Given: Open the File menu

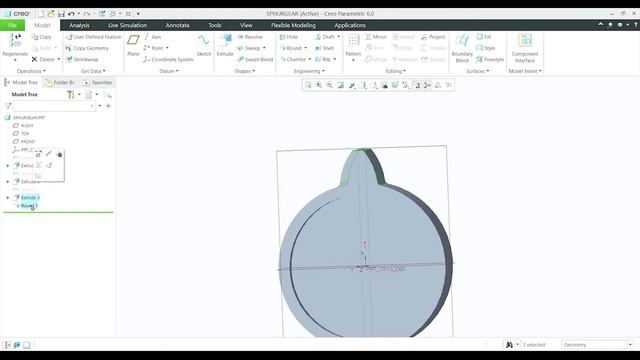Looking at the screenshot, I should pos(12,25).
